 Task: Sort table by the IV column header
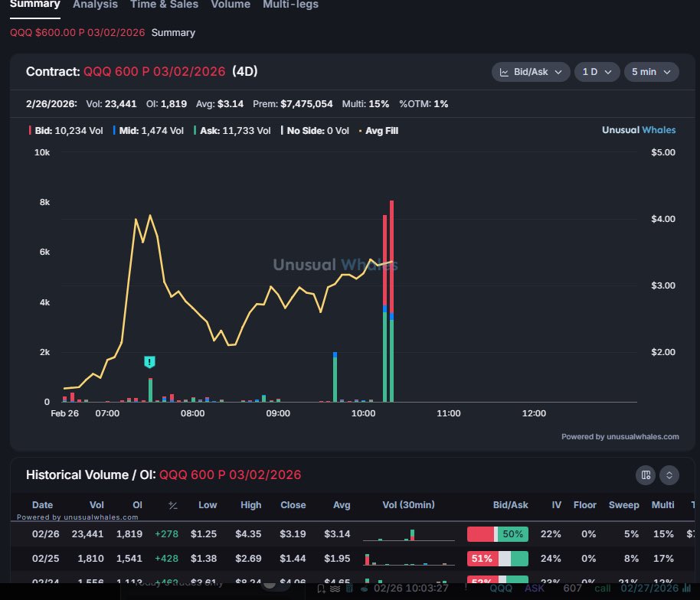click(556, 505)
